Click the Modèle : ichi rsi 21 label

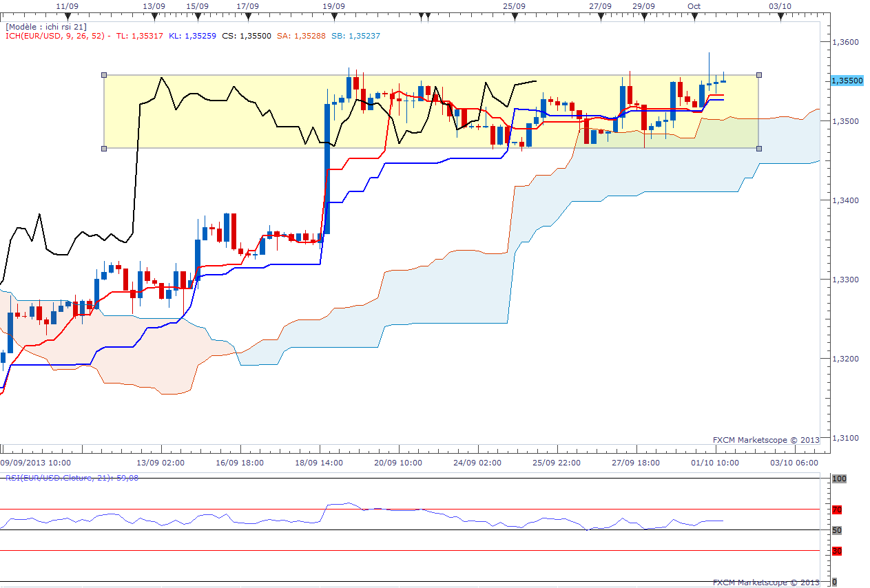pyautogui.click(x=46, y=26)
